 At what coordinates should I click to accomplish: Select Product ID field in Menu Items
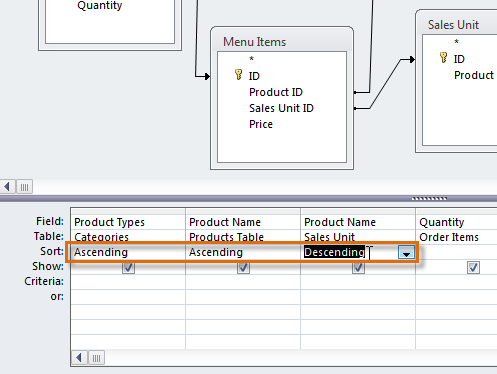[x=276, y=92]
